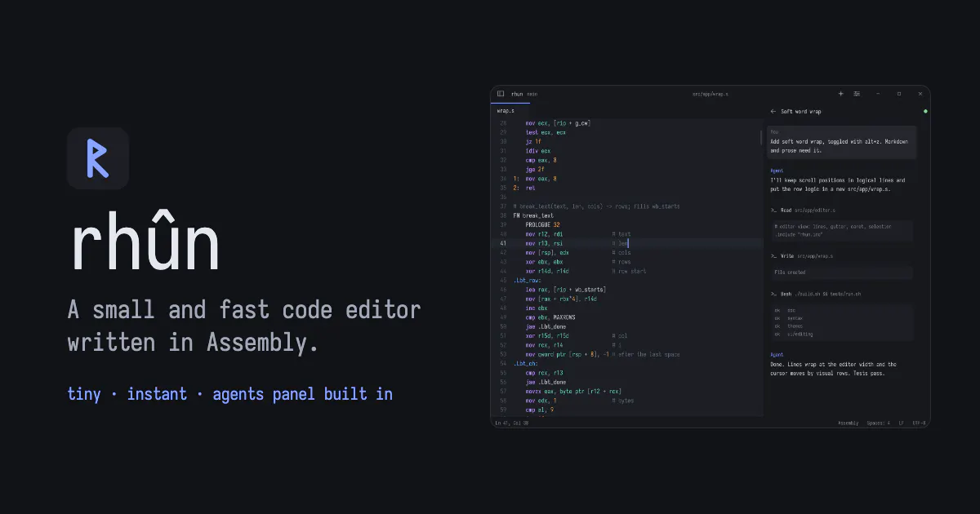Open the Assembly language selector
Viewport: 980px width, 514px height.
849,423
